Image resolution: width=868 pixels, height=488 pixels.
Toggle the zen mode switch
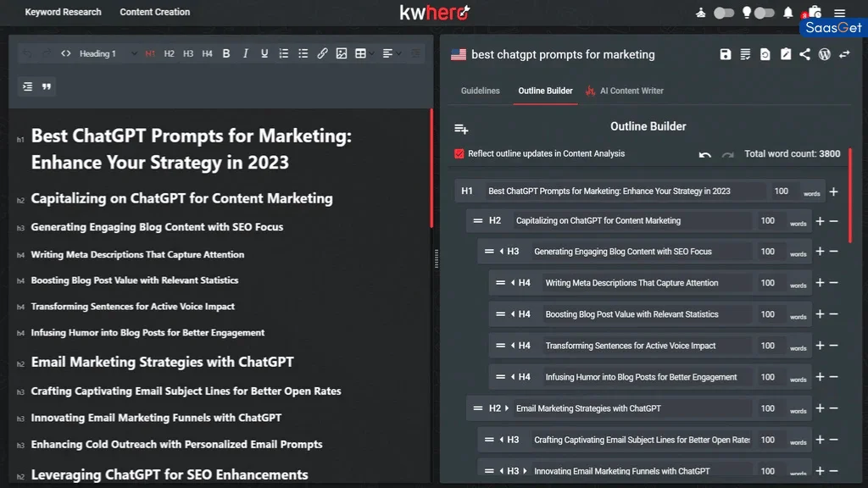tap(724, 13)
